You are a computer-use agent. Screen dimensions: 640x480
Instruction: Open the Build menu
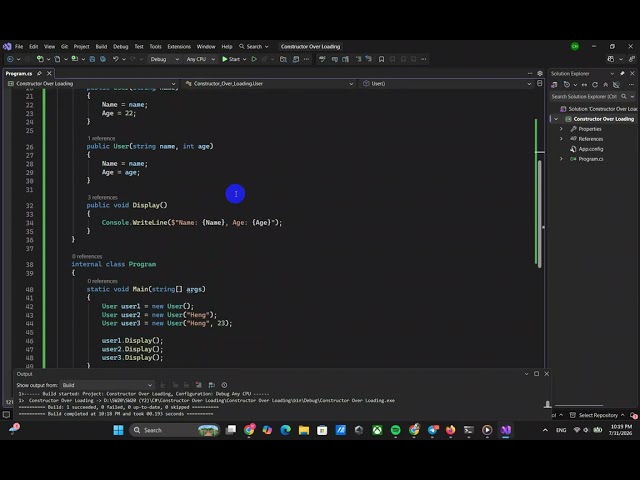click(x=101, y=47)
